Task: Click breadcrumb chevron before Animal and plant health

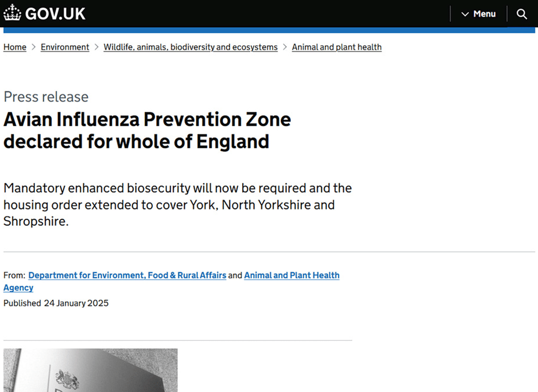Action: point(285,47)
